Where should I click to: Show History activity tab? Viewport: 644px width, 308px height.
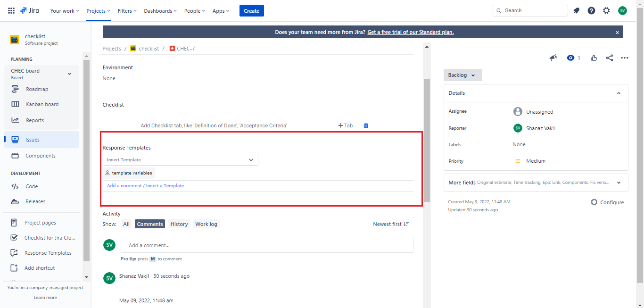pos(179,224)
